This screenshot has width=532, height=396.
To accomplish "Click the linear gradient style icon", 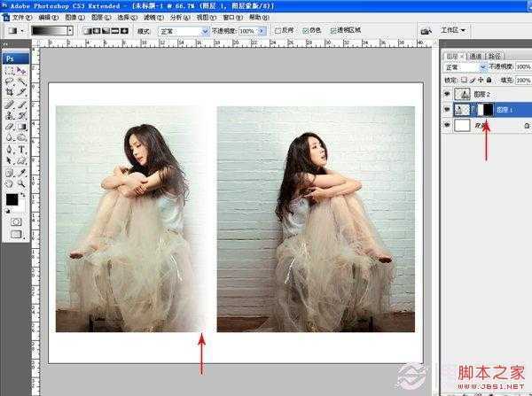I will coord(88,31).
